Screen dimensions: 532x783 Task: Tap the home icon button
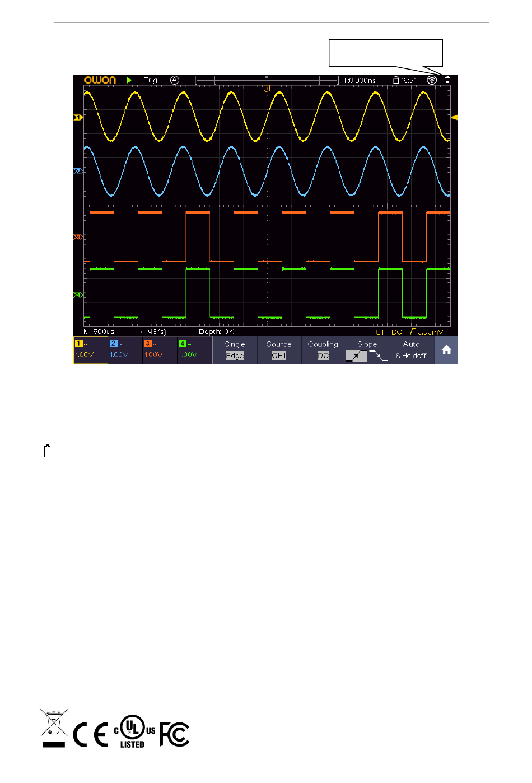click(446, 350)
